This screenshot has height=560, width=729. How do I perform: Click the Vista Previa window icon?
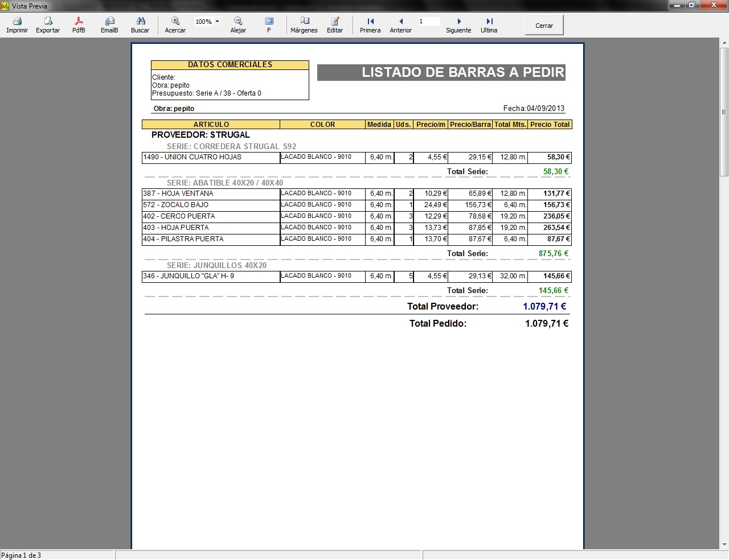tap(5, 6)
